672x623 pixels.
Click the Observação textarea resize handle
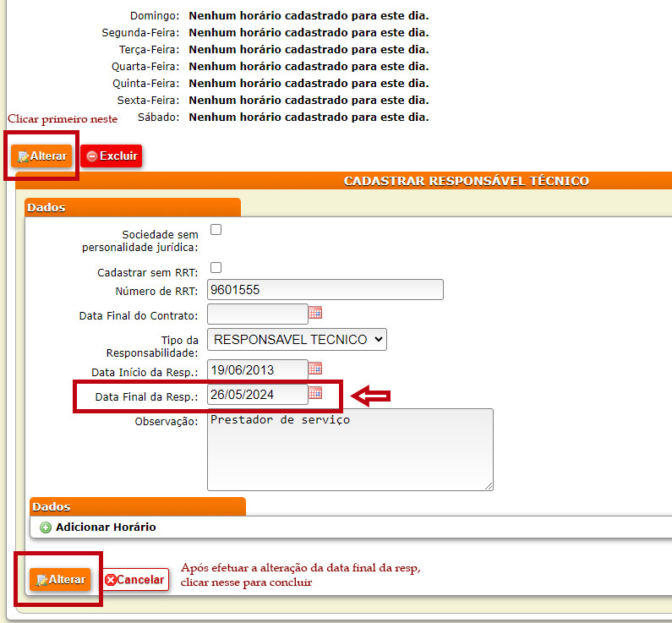pyautogui.click(x=489, y=486)
